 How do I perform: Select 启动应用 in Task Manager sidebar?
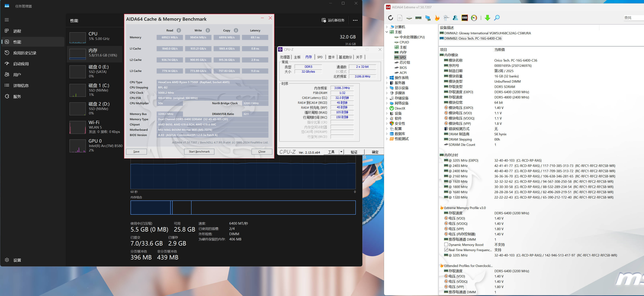21,64
